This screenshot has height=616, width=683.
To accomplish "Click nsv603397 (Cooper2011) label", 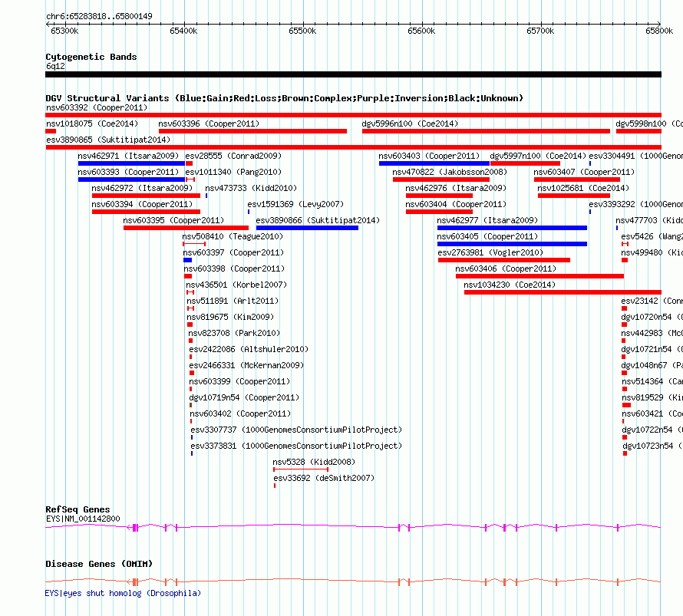I will [x=233, y=252].
